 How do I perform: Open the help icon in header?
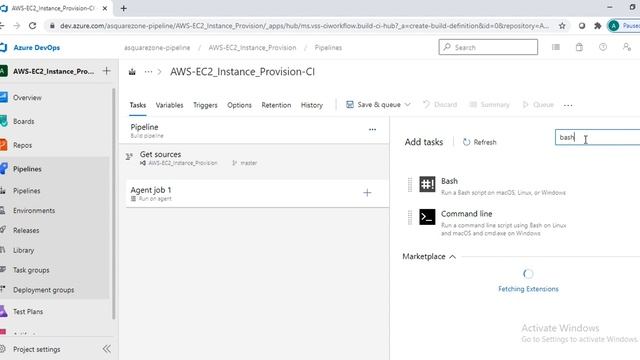pyautogui.click(x=603, y=47)
